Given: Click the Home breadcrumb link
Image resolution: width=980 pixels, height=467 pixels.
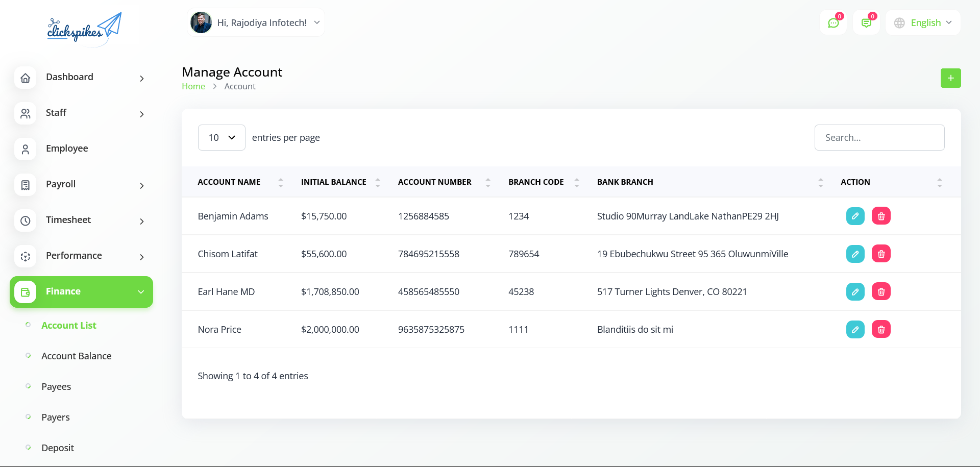Looking at the screenshot, I should click(x=193, y=87).
